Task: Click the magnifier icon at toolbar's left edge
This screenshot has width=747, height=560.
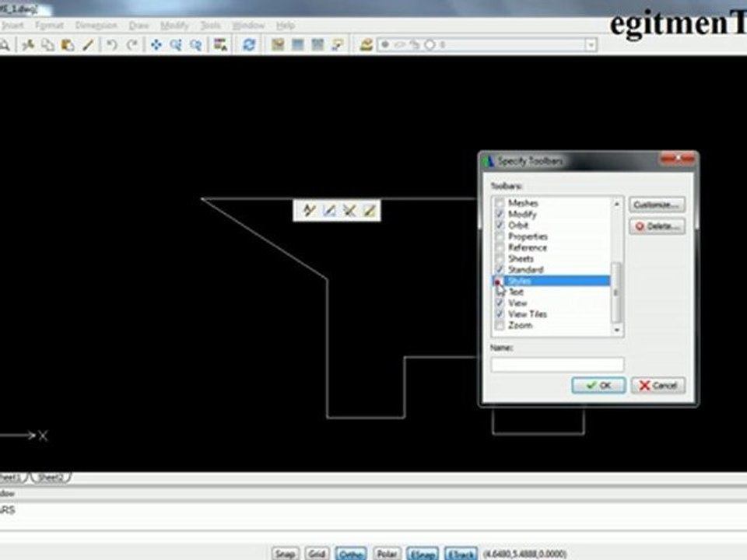Action: [5, 45]
